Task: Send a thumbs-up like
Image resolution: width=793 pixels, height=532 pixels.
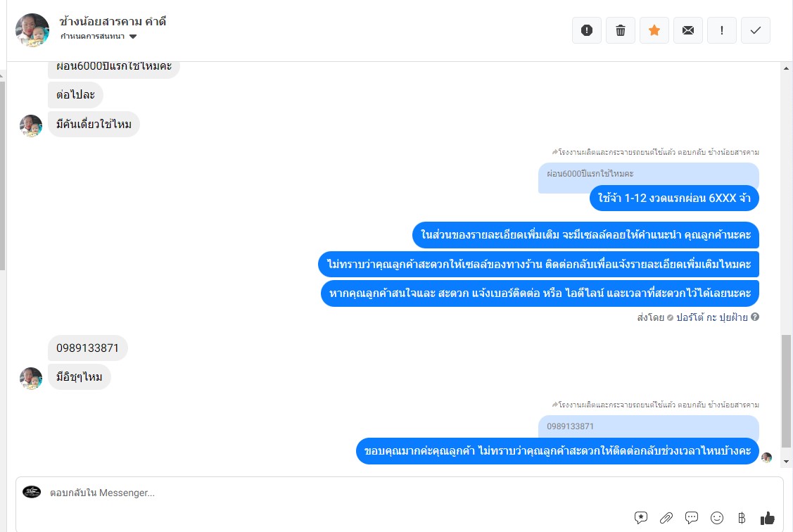Action: click(x=767, y=518)
